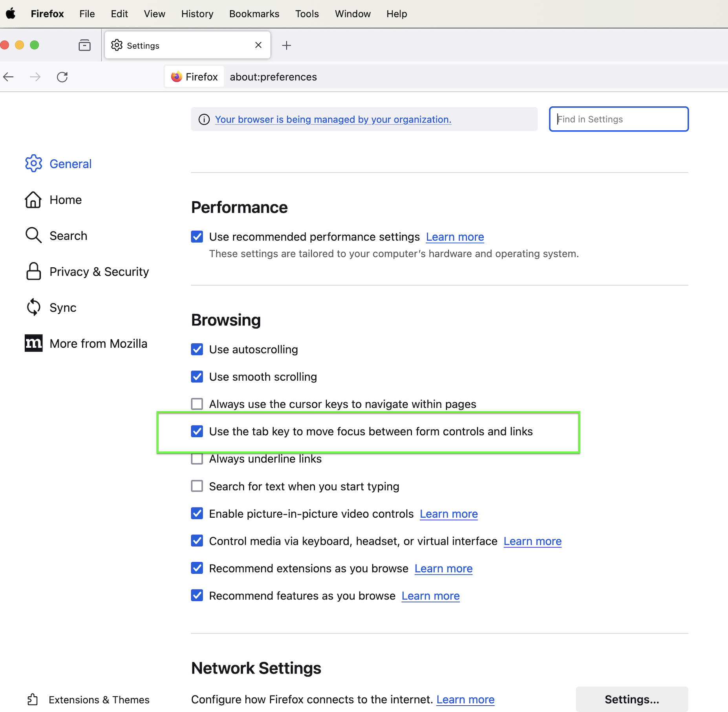Enable Search for text when you start typing
The image size is (728, 712).
pos(197,486)
